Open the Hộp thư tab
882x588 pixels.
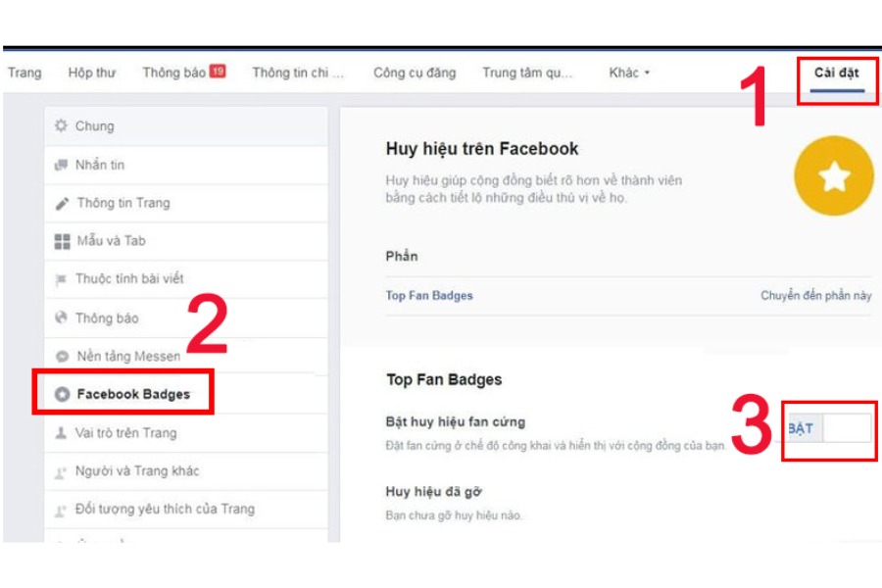[x=92, y=73]
